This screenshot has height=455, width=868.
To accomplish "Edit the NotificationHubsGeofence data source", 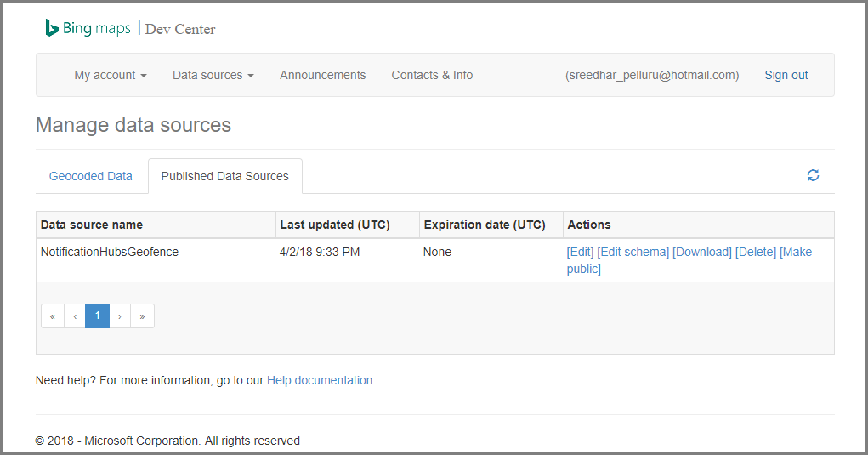I will (x=581, y=252).
